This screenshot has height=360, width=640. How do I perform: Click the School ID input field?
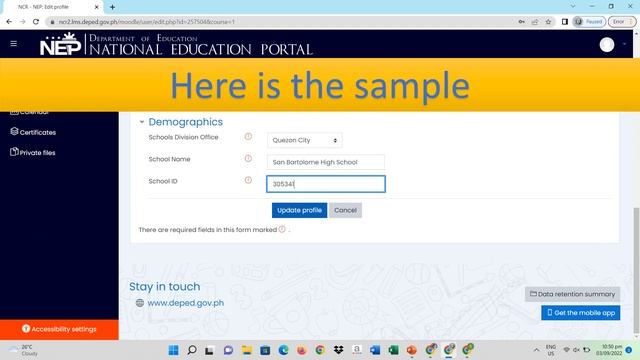326,184
